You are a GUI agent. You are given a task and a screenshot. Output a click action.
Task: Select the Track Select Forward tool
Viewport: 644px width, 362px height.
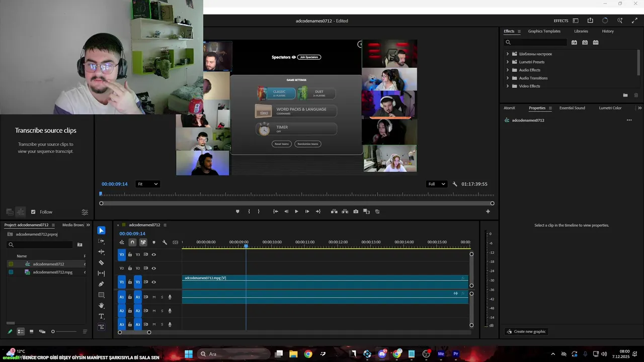click(101, 241)
